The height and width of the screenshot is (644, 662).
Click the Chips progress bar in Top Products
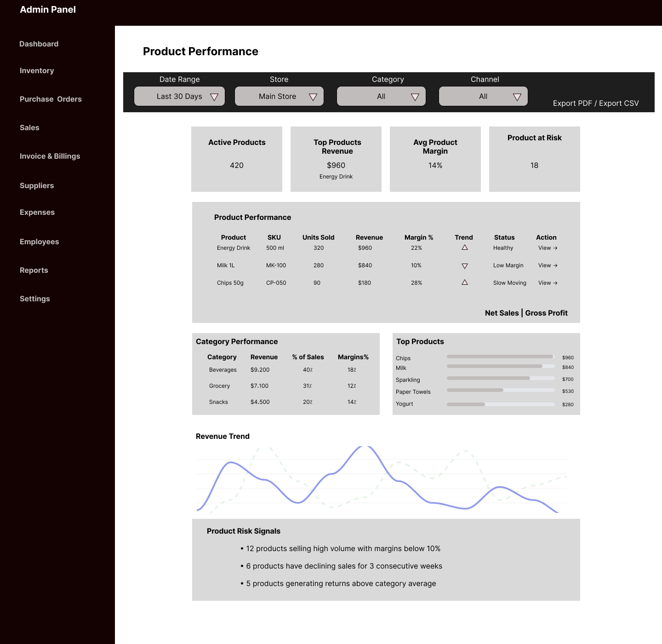pos(500,356)
